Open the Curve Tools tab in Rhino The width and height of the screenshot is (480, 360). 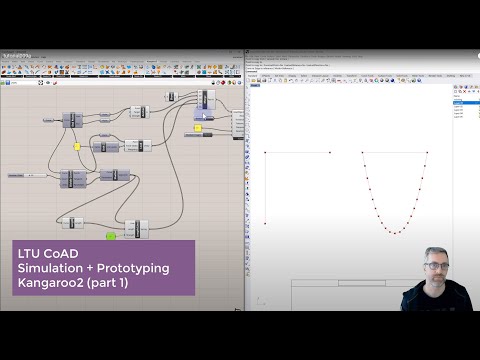(367, 76)
